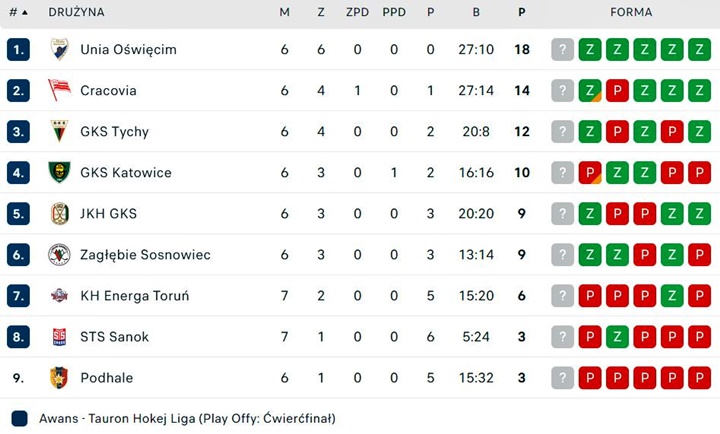Viewport: 720px width, 434px height.
Task: Click the GKS Katowice club crest
Action: [x=60, y=172]
